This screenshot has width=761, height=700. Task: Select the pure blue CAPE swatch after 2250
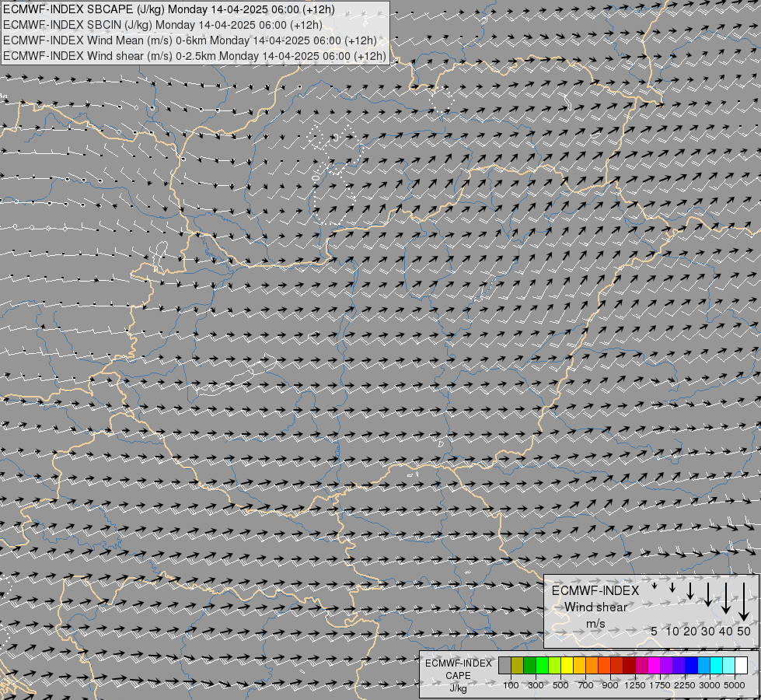coord(692,665)
